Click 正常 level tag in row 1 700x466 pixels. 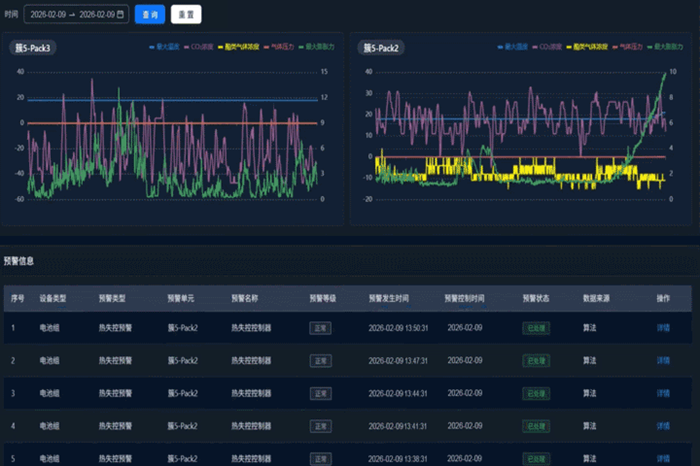coord(320,327)
